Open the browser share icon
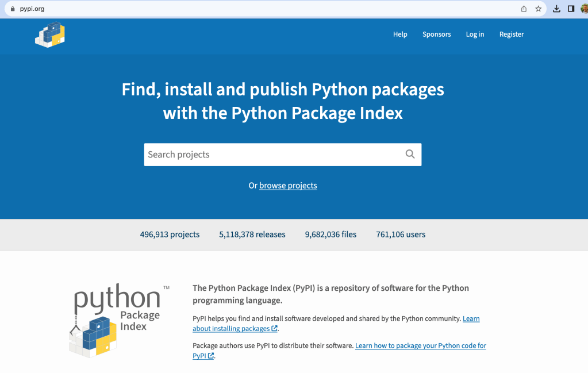The image size is (588, 373). pos(524,9)
